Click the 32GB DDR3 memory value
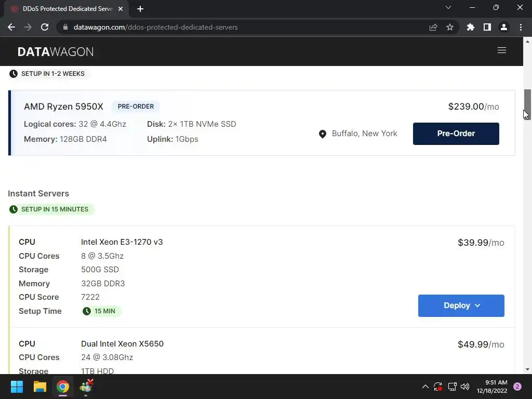The height and width of the screenshot is (399, 532). point(103,284)
